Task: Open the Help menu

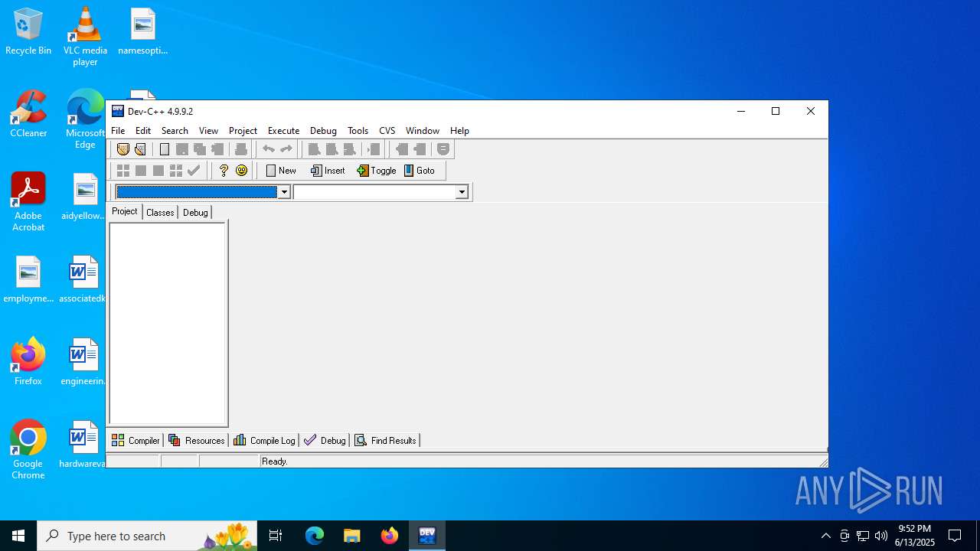Action: pos(459,131)
